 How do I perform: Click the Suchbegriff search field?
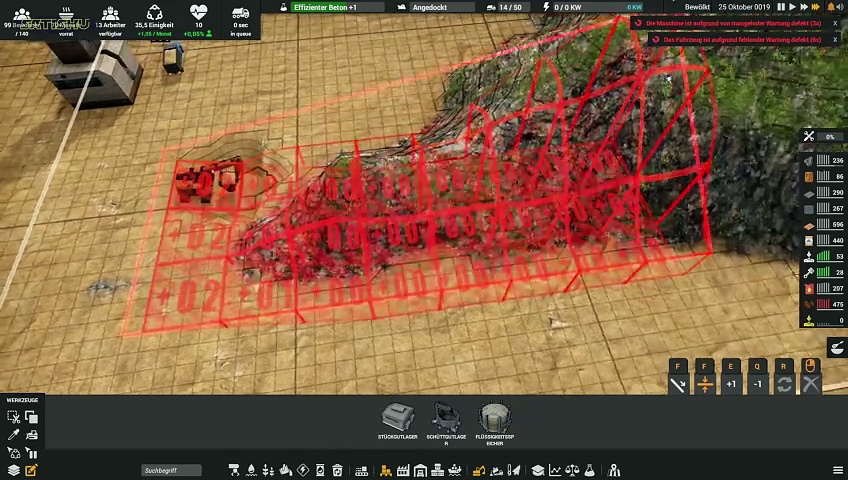tap(170, 470)
